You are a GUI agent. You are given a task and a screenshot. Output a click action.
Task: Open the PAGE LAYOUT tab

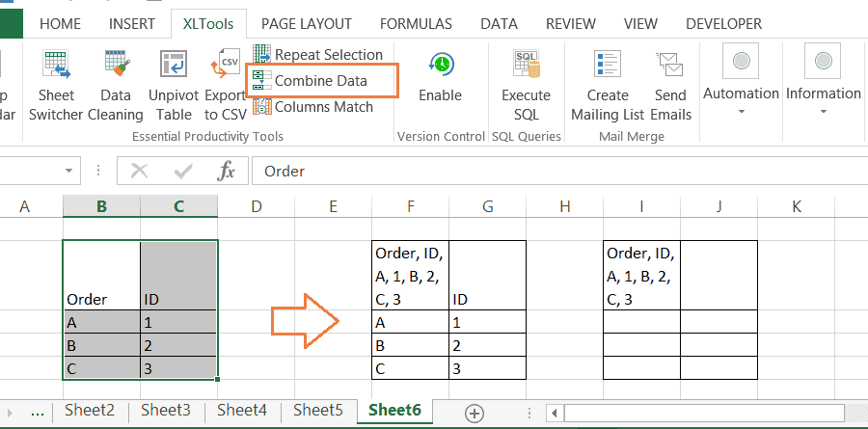tap(307, 24)
